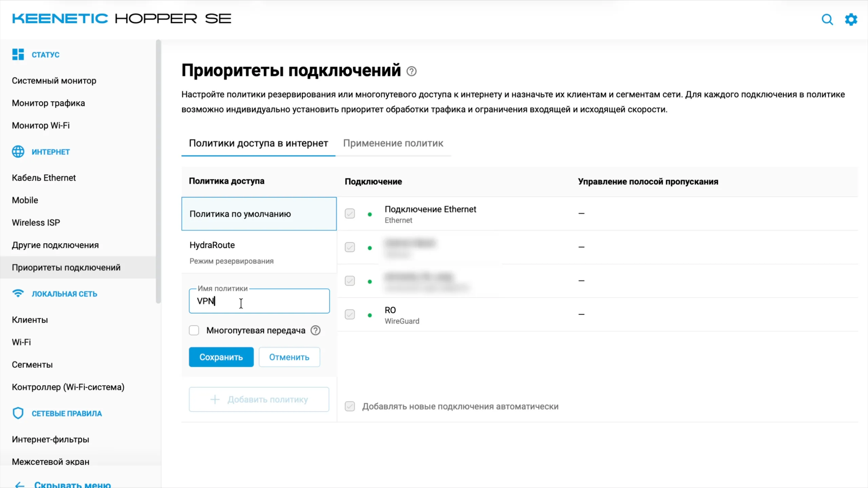This screenshot has height=488, width=868.
Task: Open Монитор трафика menu item
Action: pyautogui.click(x=48, y=103)
